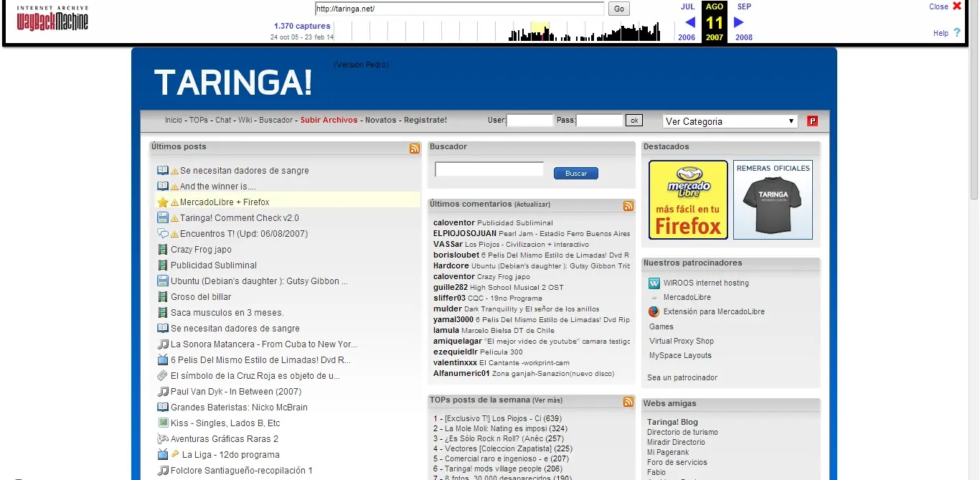The image size is (980, 480).
Task: Open MySpace Layouts sponsor link
Action: [x=680, y=355]
